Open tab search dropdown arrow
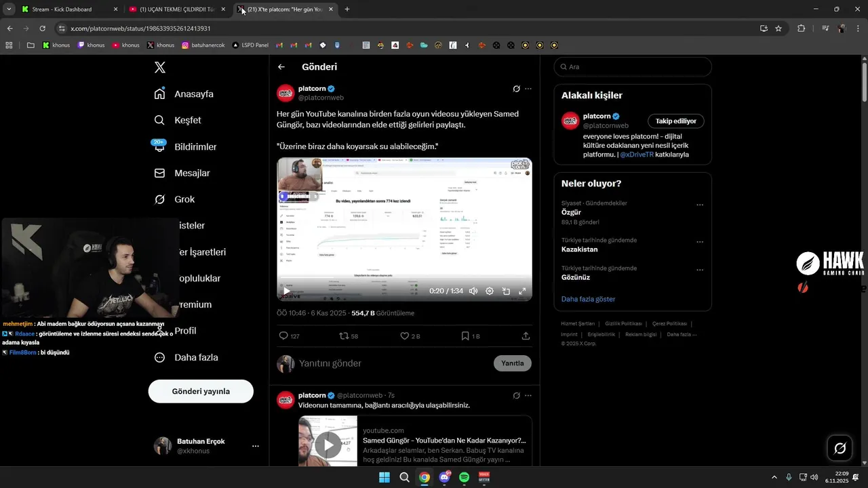Image resolution: width=868 pixels, height=488 pixels. [9, 9]
